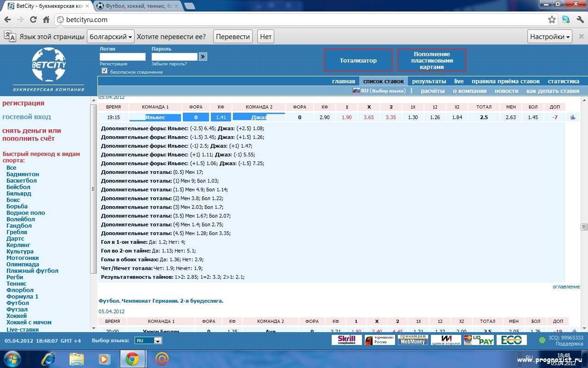Click the Skrill Moneybookers payment logo
This screenshot has height=368, width=588.
coord(346,340)
